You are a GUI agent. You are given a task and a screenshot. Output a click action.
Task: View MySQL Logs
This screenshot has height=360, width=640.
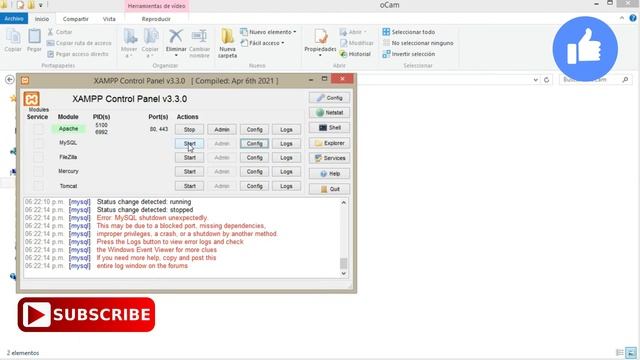point(287,144)
